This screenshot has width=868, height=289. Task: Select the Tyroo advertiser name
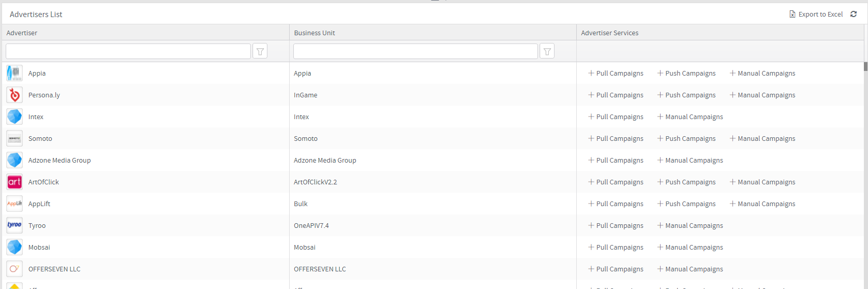(x=37, y=225)
